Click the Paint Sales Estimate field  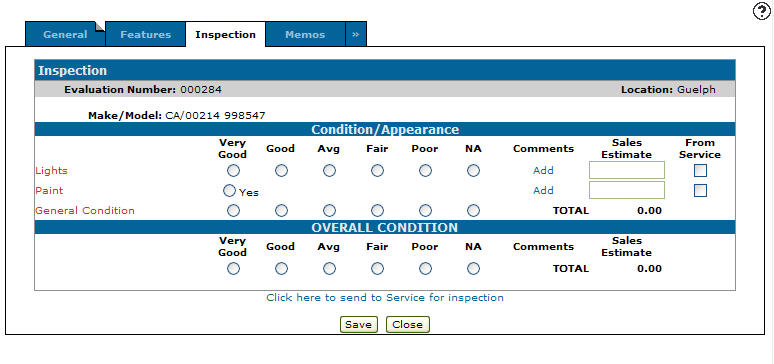point(627,190)
